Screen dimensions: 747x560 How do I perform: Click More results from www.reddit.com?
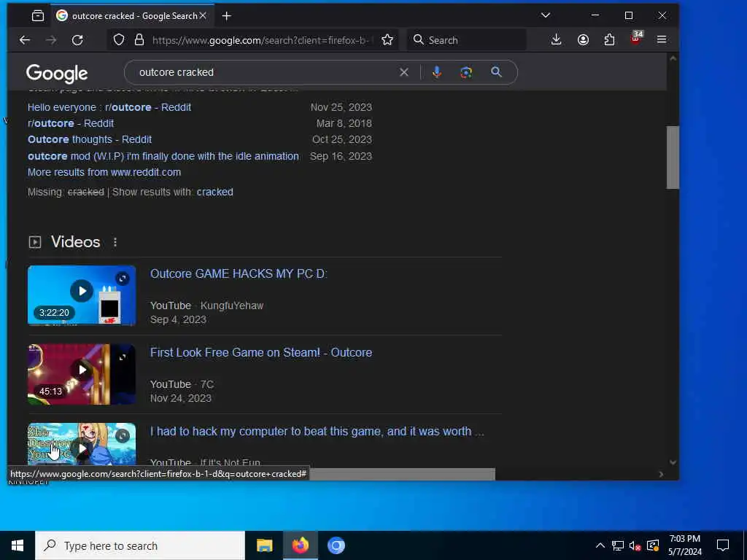point(104,172)
